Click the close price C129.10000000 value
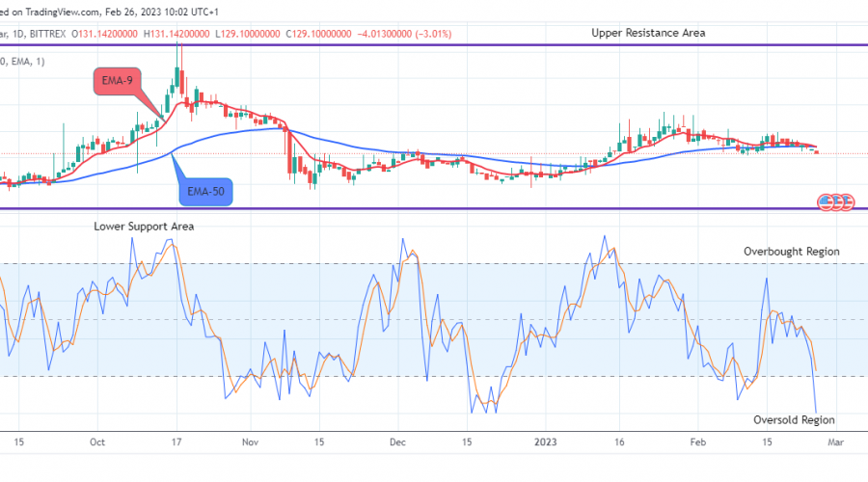Screen dimensions: 868x482 pyautogui.click(x=318, y=34)
